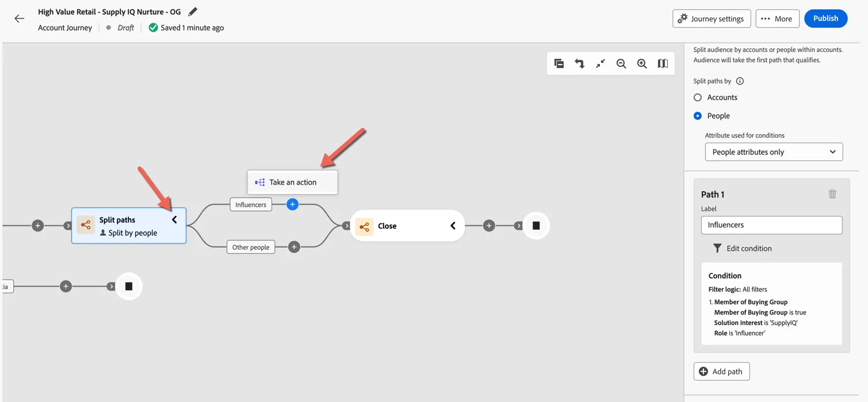868x402 pixels.
Task: Click the 'Account Journey' label
Action: tap(65, 28)
